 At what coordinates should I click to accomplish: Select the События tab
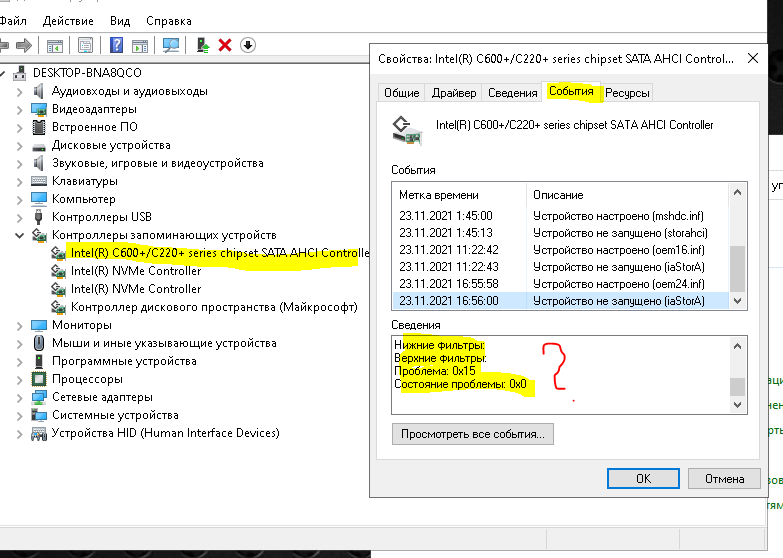571,91
